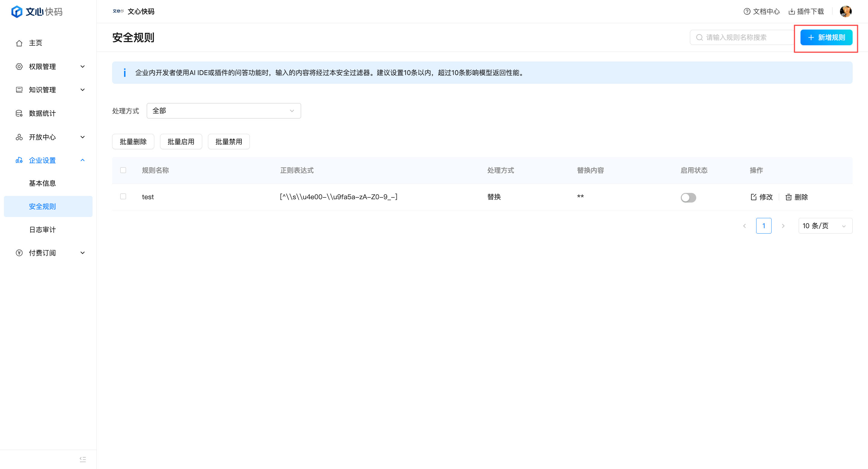Open the 10 条/页 page size dropdown

825,226
